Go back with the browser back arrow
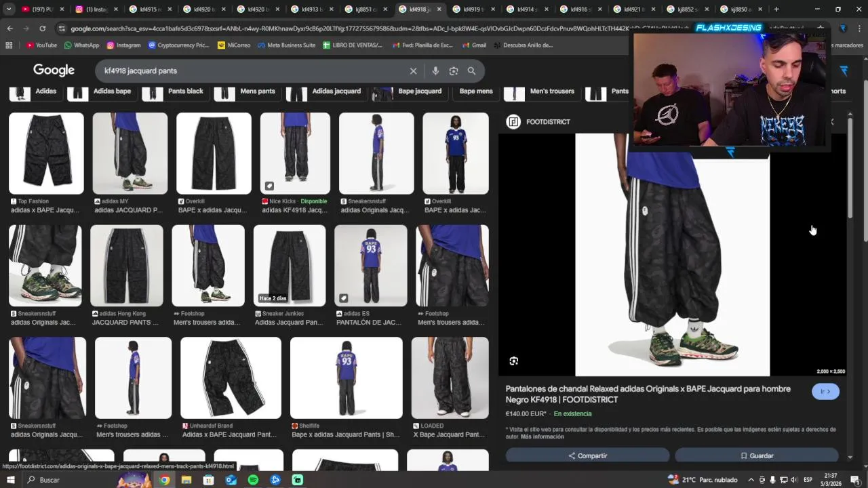This screenshot has width=868, height=488. [9, 28]
